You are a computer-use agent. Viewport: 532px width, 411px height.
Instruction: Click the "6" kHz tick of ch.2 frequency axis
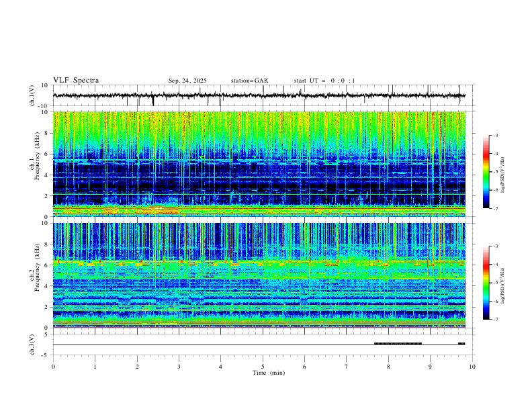tap(47, 265)
